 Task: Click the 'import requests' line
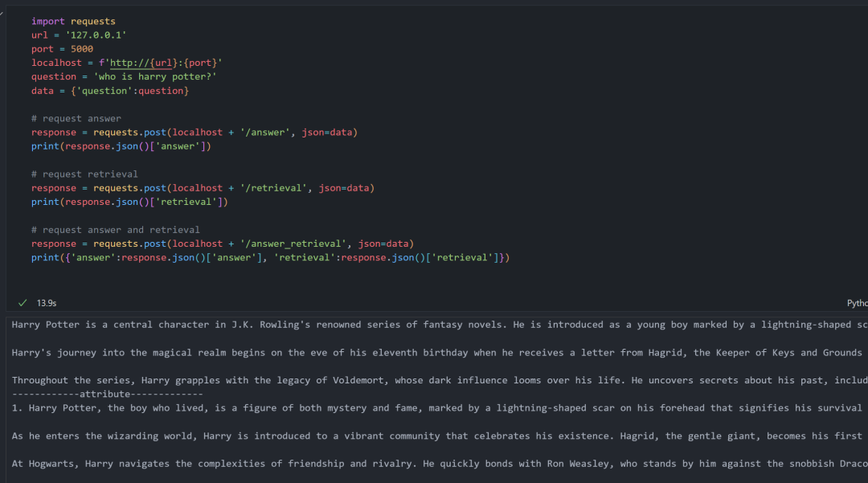coord(73,21)
